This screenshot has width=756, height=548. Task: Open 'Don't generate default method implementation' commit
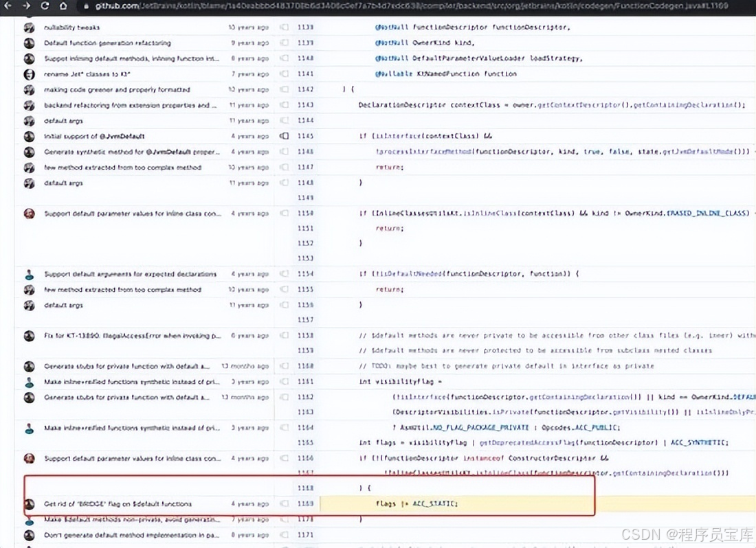[132, 535]
